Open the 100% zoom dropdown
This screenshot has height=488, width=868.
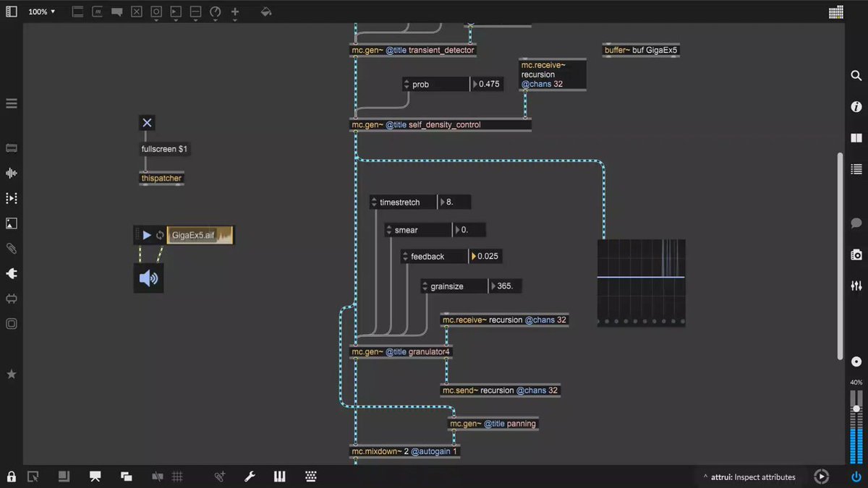pyautogui.click(x=42, y=12)
